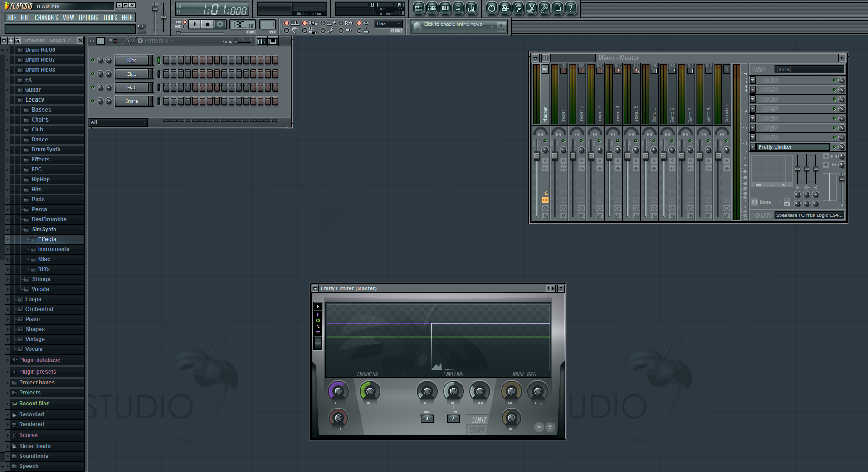Screen dimensions: 868x472
Task: Open the HELP menu
Action: coord(127,18)
